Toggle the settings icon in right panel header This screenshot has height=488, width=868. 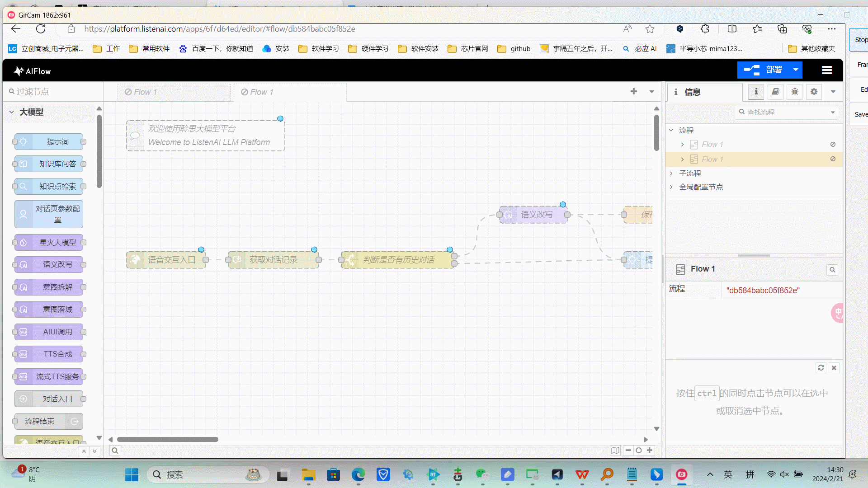(x=814, y=91)
